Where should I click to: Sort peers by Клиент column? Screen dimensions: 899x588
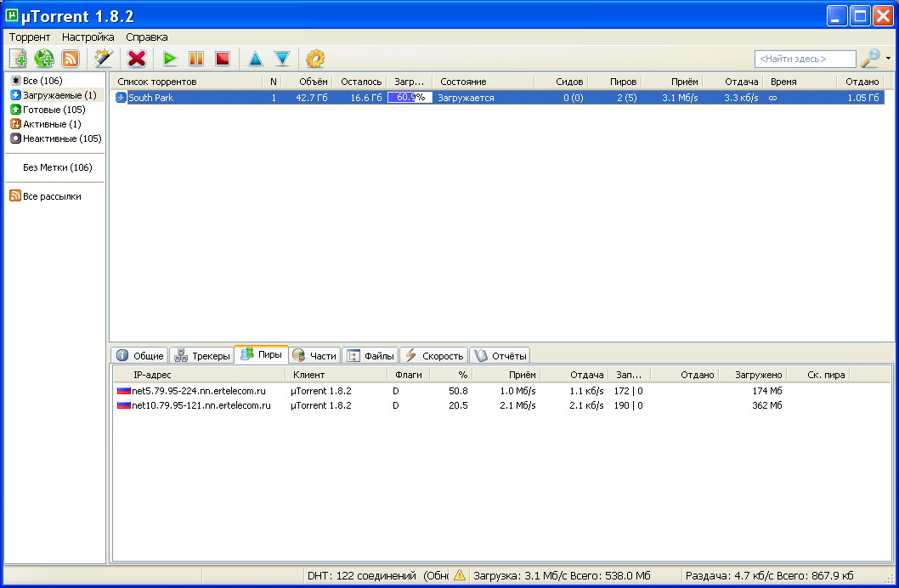pyautogui.click(x=336, y=375)
